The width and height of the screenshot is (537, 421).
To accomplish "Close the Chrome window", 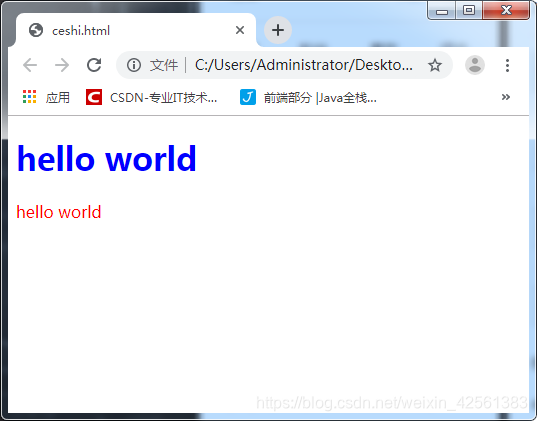I will click(506, 10).
